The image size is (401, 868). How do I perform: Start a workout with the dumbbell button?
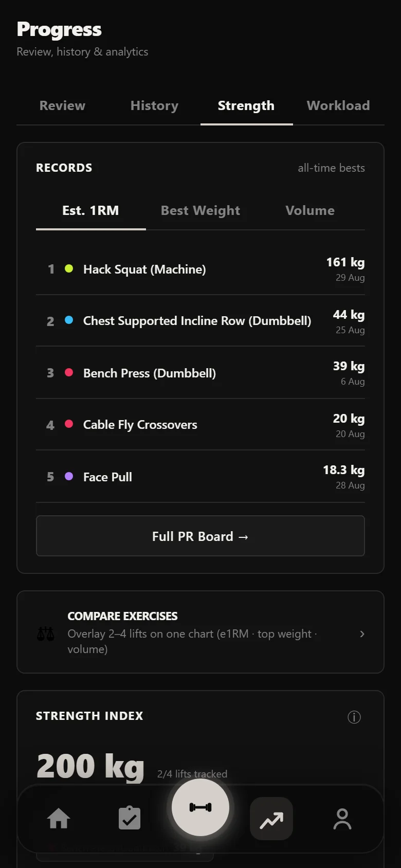pos(200,807)
